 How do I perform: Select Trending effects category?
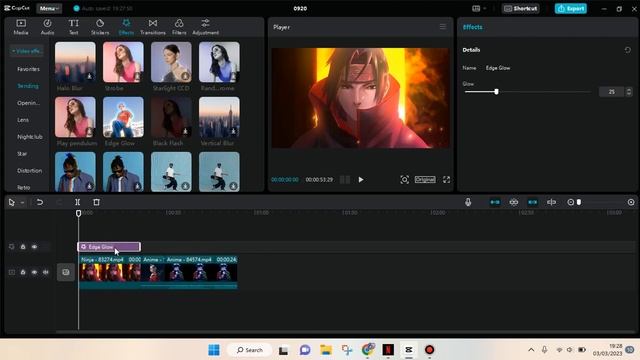click(28, 86)
